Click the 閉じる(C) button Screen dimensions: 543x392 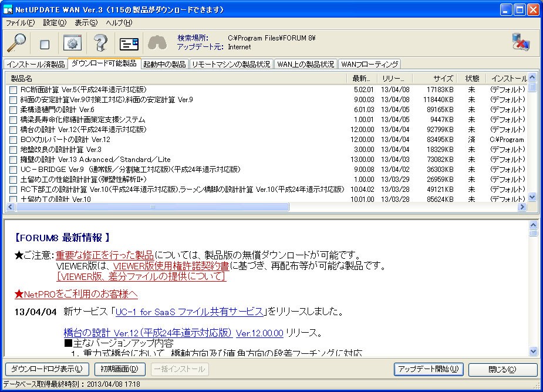pos(502,370)
